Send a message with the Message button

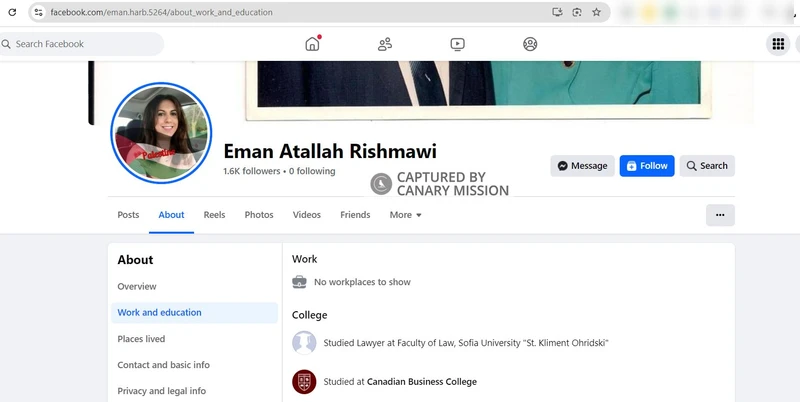tap(582, 166)
